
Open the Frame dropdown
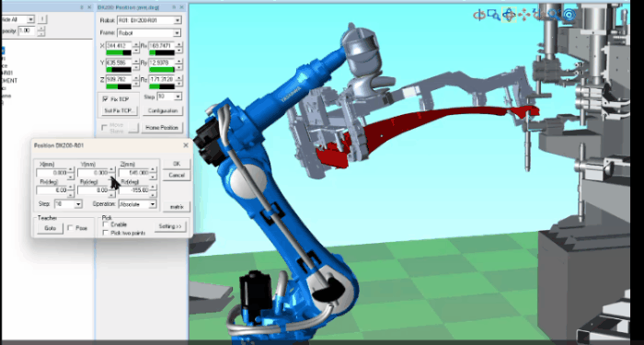tap(177, 33)
